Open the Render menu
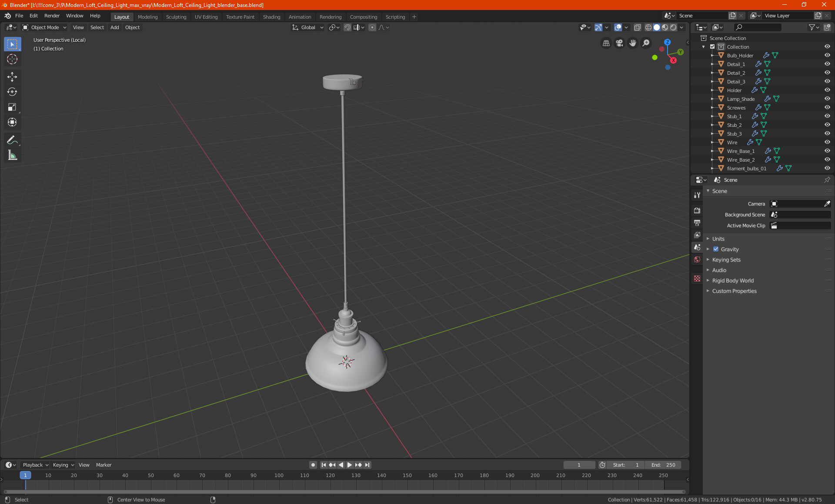 coord(52,16)
